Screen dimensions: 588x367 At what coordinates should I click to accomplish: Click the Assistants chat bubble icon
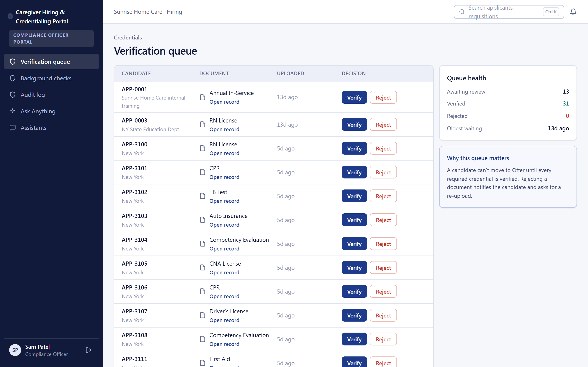click(x=13, y=128)
